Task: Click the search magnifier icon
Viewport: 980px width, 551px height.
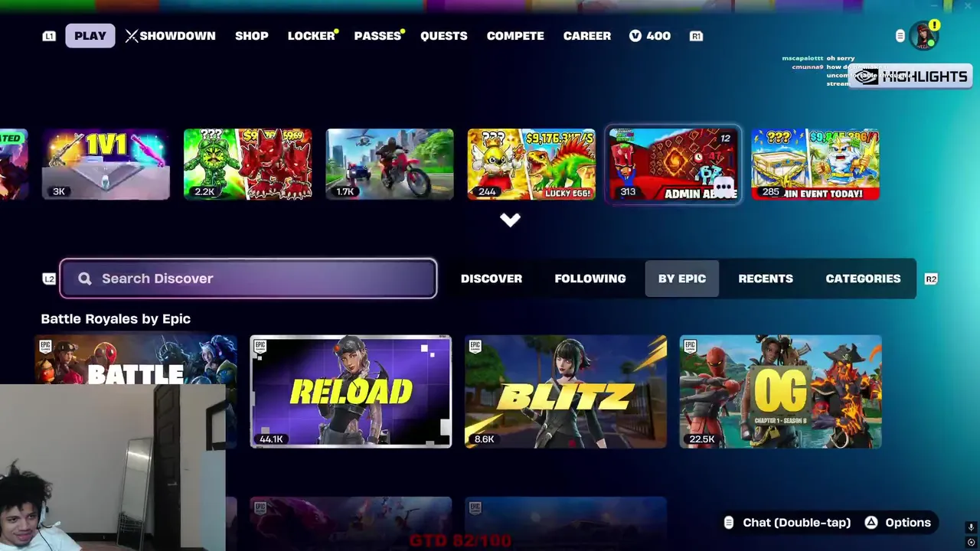Action: pyautogui.click(x=84, y=279)
